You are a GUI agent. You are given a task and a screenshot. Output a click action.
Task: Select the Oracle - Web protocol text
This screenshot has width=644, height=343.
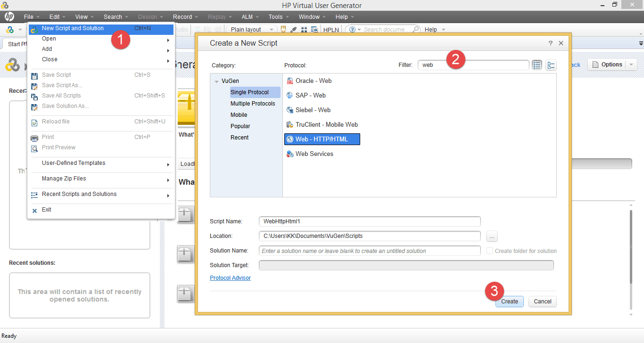tap(314, 81)
